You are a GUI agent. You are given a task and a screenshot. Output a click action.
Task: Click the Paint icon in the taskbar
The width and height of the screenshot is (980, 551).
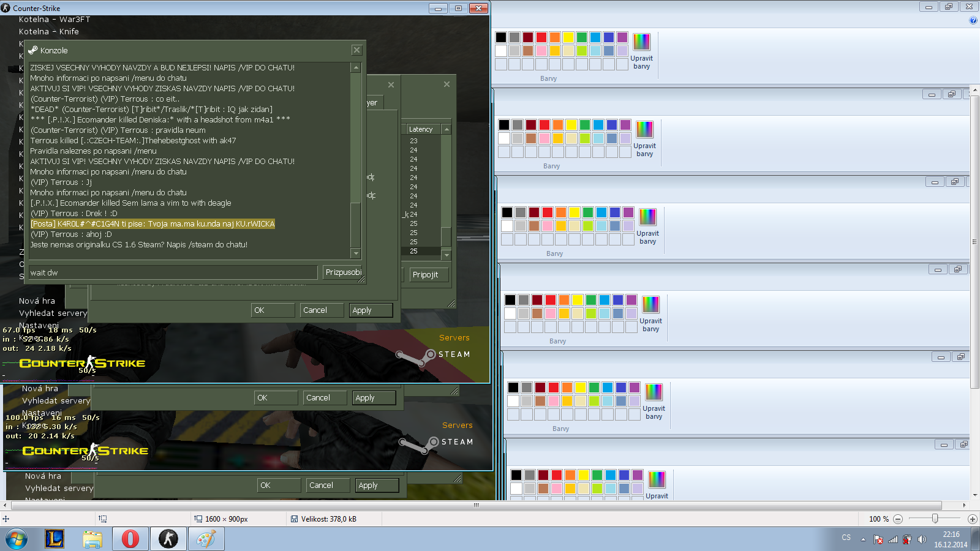click(x=206, y=539)
